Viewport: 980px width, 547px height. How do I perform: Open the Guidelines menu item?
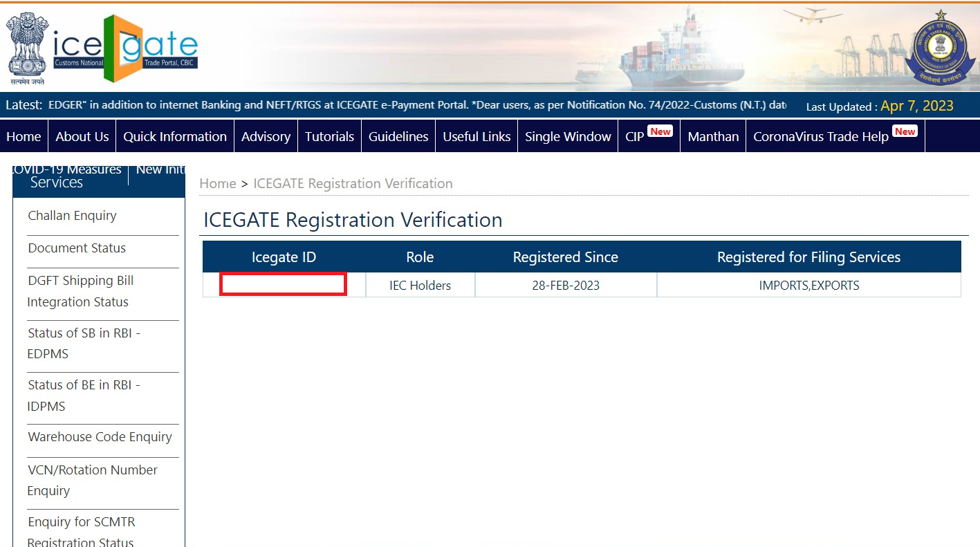(x=398, y=136)
